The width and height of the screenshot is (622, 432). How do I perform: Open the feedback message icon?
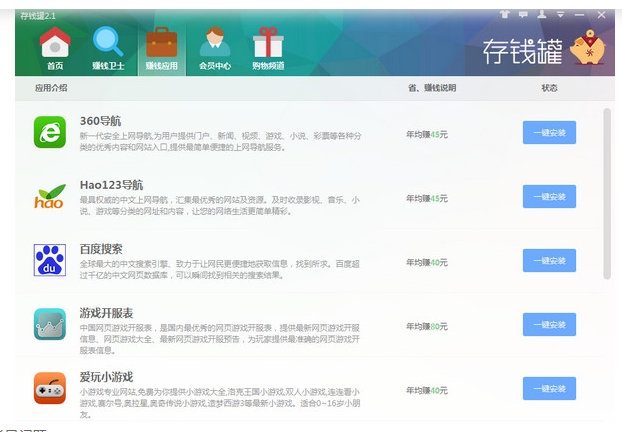[x=523, y=15]
